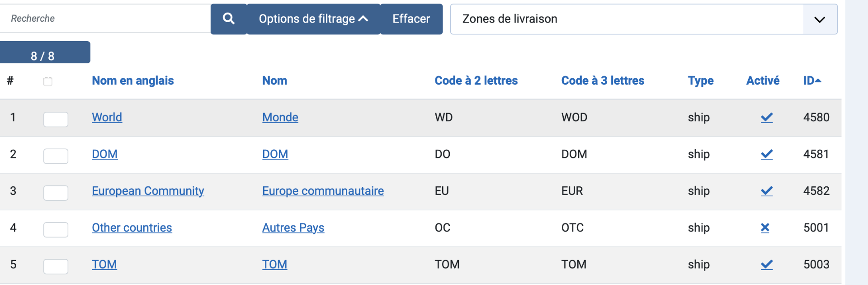Toggle the activated checkmark for TOM
The image size is (868, 285).
pos(767,265)
